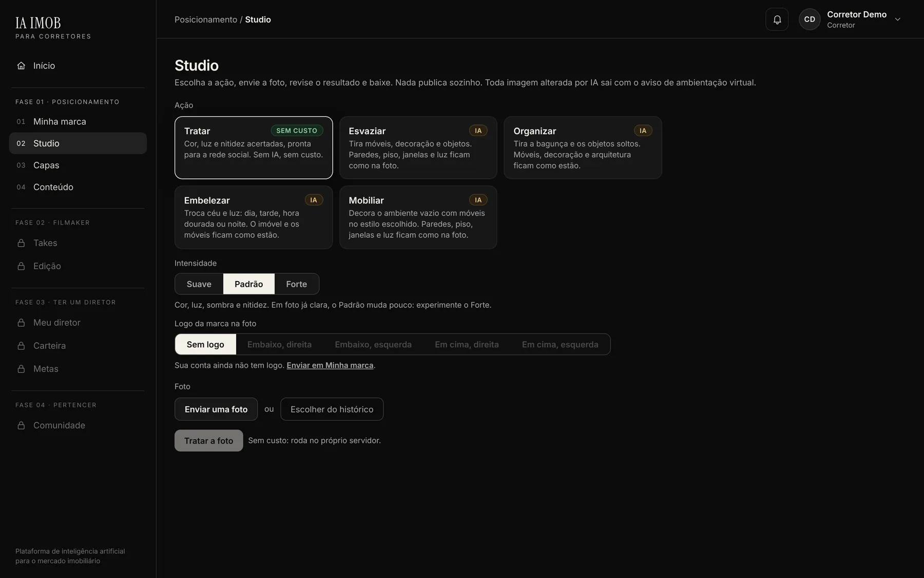Click the Posicionamento breadcrumb
The width and height of the screenshot is (924, 578).
pos(206,20)
